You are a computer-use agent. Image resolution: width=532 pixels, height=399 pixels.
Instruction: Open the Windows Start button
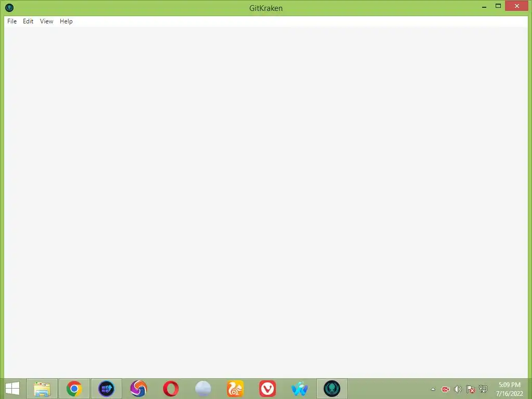pos(12,389)
